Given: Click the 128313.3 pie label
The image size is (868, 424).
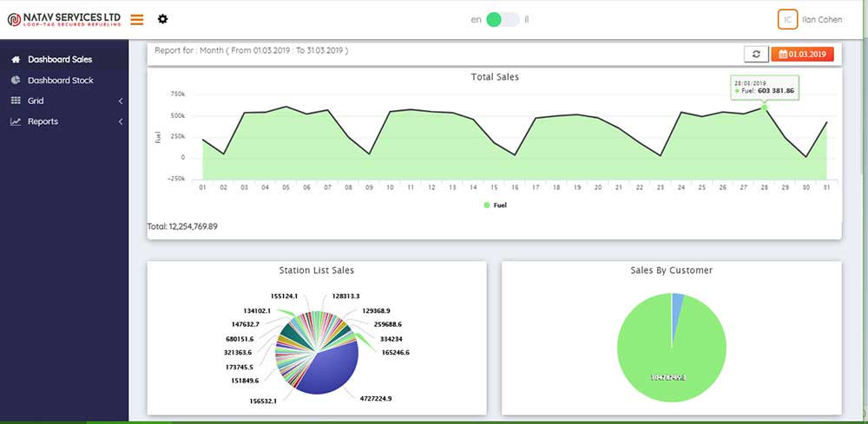Looking at the screenshot, I should [x=346, y=297].
